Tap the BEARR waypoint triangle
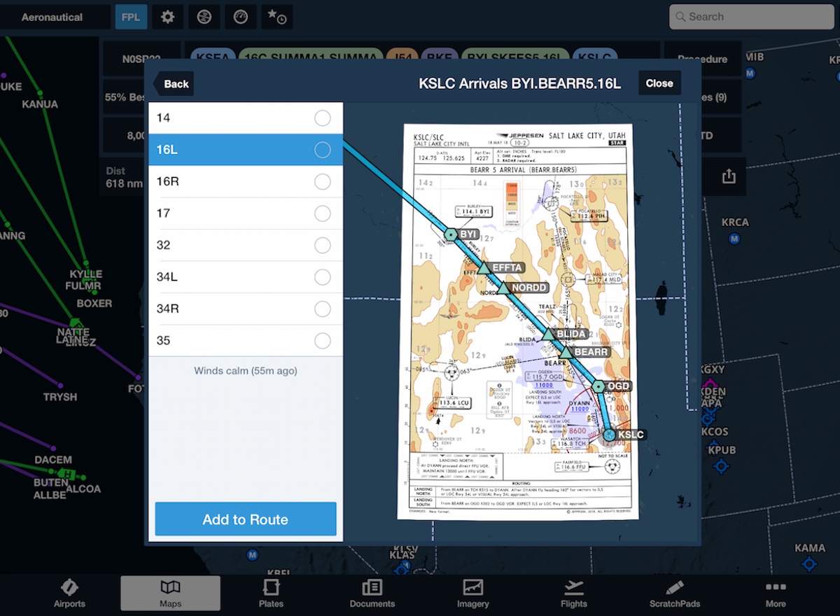Screen dimensions: 840x616 pos(566,351)
